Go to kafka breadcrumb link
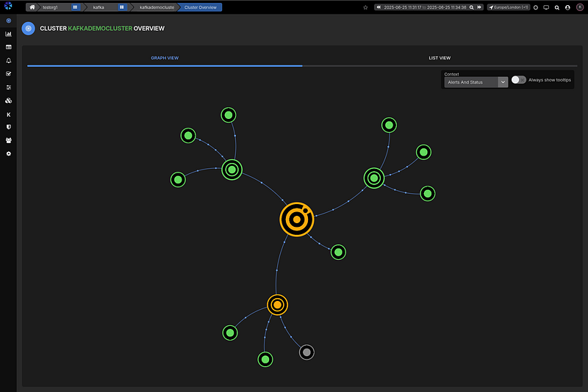Viewport: 588px width, 392px height. 98,7
